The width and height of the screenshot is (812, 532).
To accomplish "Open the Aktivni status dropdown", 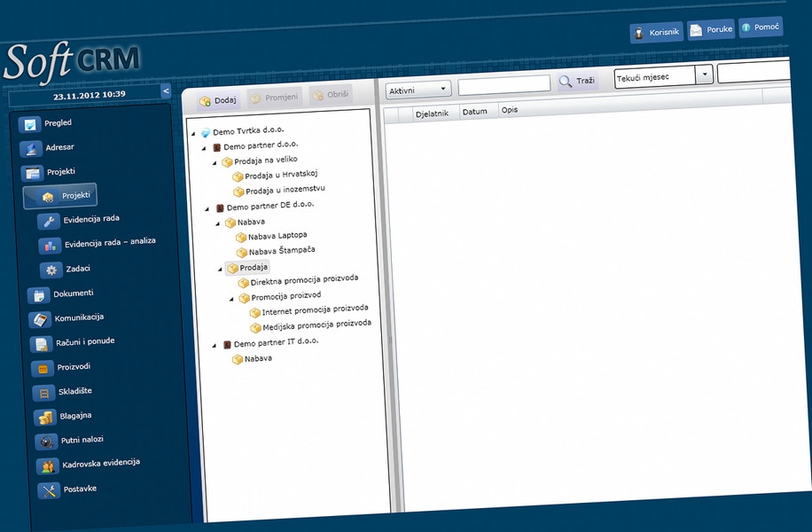I will click(418, 90).
